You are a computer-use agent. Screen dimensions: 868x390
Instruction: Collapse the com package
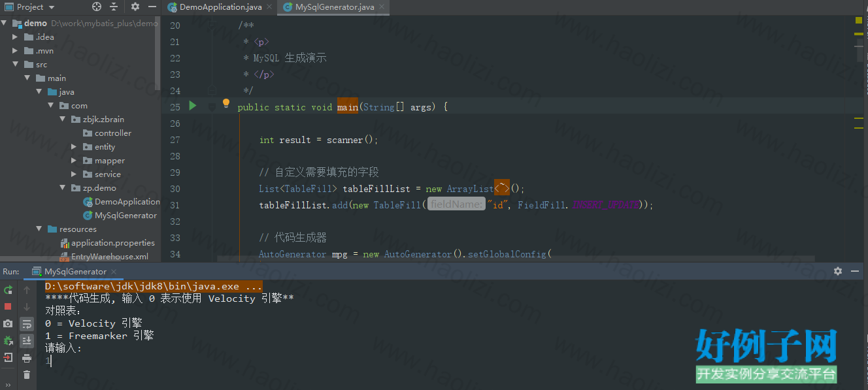[50, 105]
